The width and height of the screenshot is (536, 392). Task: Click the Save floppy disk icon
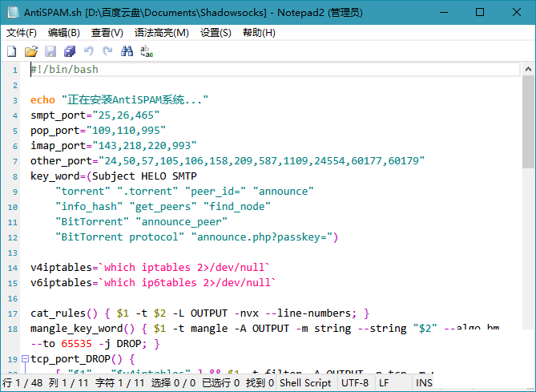tap(50, 51)
